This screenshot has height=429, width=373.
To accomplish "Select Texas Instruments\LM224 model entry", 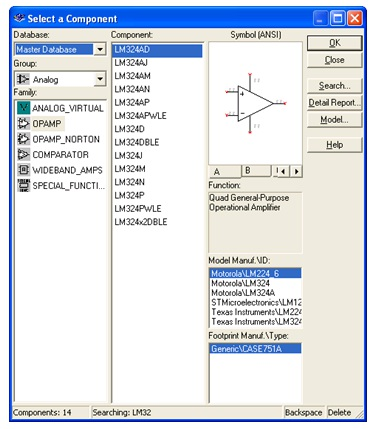I will pyautogui.click(x=255, y=312).
